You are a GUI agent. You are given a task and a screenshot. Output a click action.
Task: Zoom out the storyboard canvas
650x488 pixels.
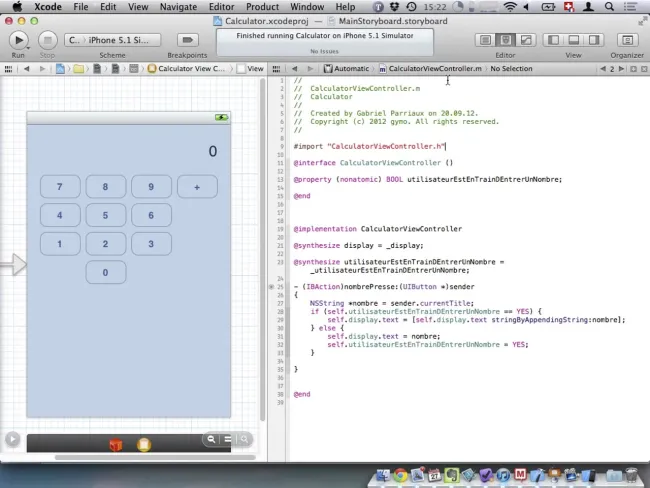coord(211,439)
